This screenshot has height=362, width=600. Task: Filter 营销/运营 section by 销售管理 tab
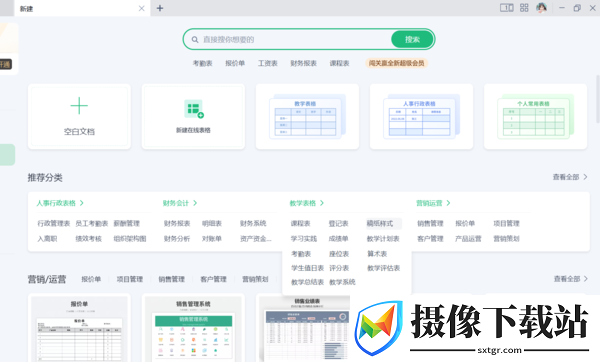point(171,279)
